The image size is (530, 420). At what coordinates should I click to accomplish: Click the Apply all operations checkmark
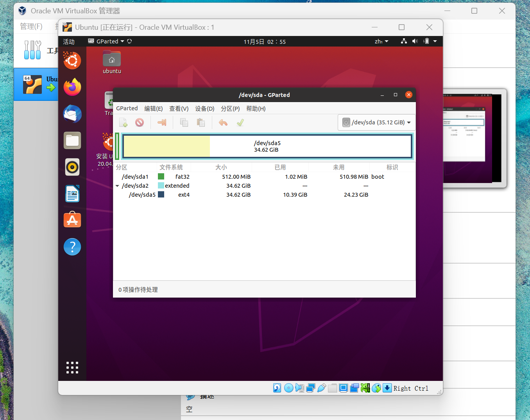pos(240,123)
